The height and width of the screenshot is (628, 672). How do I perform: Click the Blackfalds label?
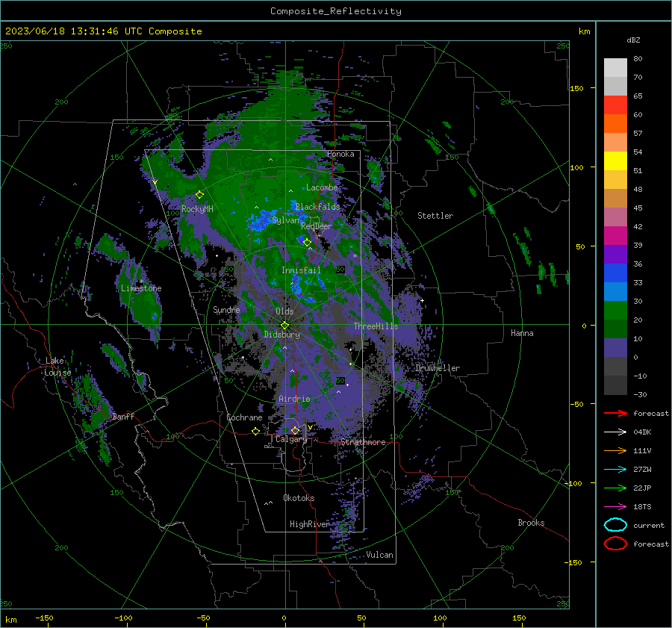(317, 207)
